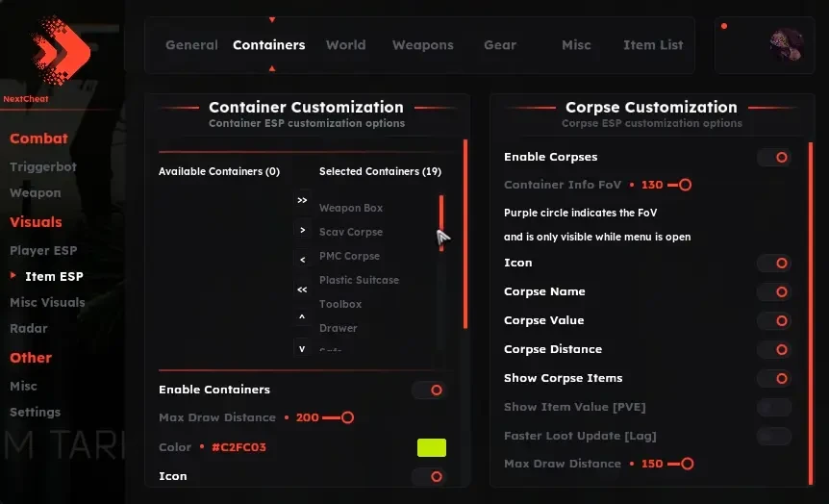This screenshot has width=829, height=504.
Task: Move container down with v arrow
Action: [302, 348]
